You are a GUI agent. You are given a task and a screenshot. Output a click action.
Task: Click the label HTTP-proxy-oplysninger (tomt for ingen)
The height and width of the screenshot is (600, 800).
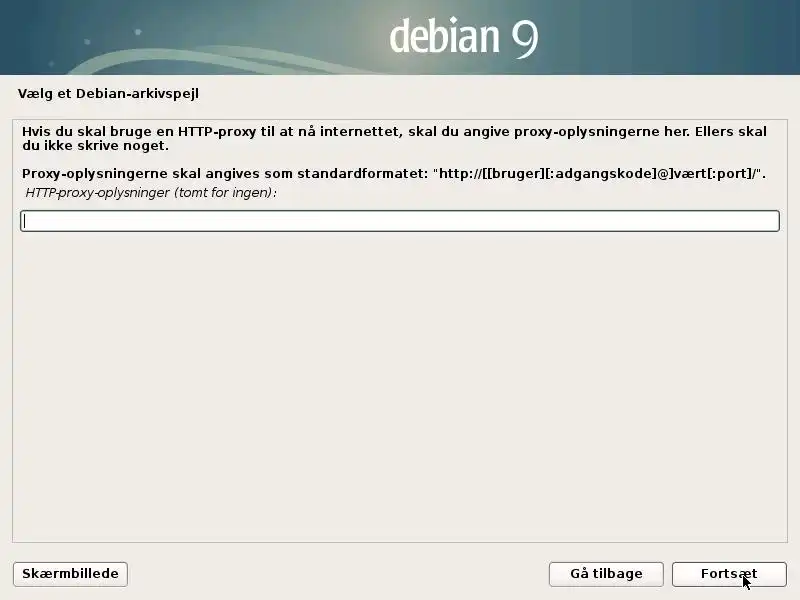coord(151,193)
